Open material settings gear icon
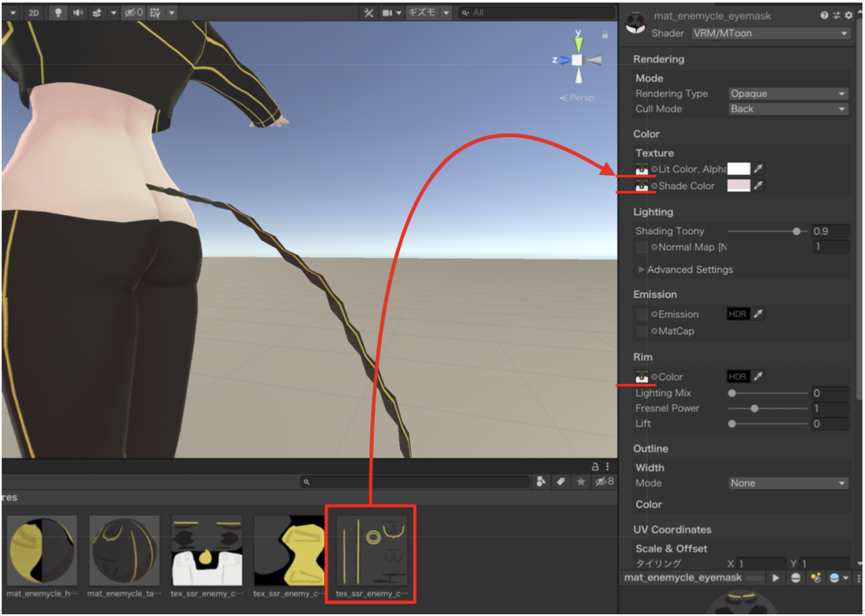Image resolution: width=865 pixels, height=616 pixels. click(848, 15)
